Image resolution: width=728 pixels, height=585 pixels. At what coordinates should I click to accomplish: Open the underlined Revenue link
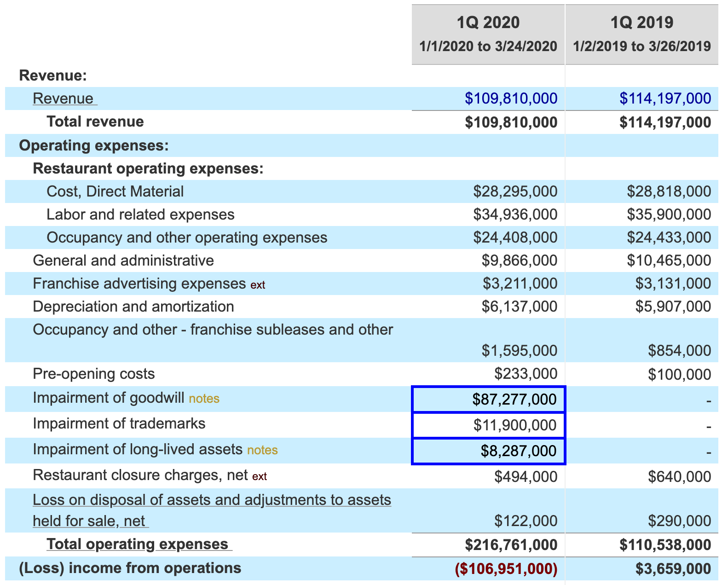click(x=64, y=98)
